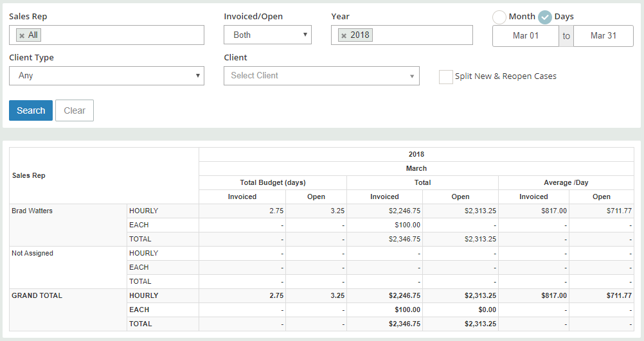Screen dimensions: 644x341
Task: Click the Search button
Action: point(31,110)
